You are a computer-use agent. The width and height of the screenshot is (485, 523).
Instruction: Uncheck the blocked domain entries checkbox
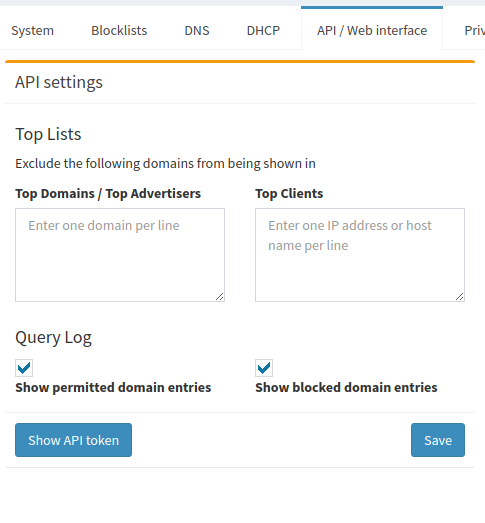(264, 368)
